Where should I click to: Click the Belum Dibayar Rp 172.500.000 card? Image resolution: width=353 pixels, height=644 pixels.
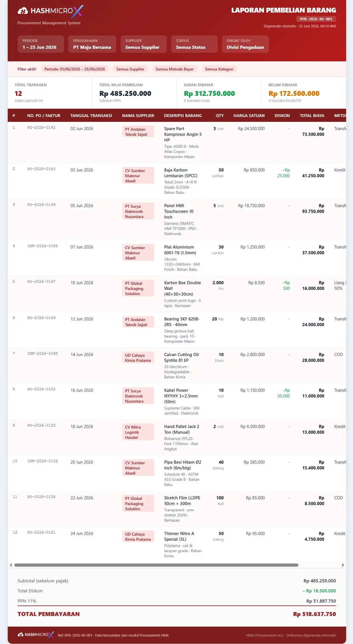[x=304, y=93]
